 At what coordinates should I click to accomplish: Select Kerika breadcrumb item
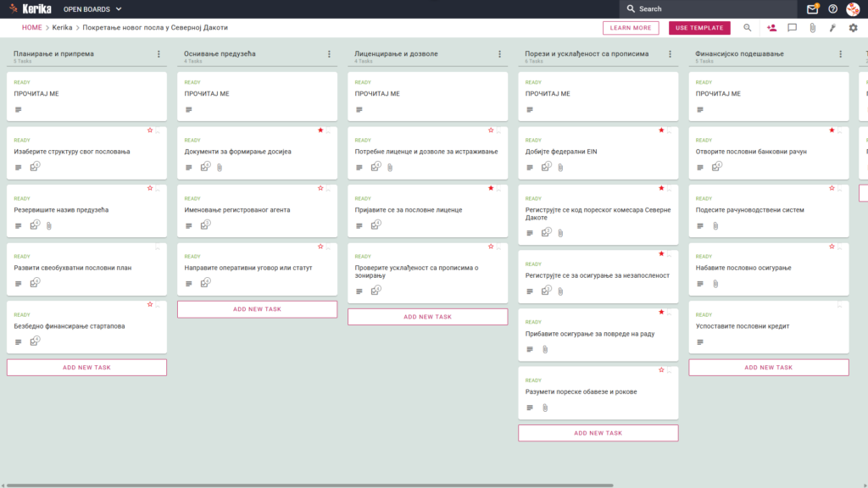tap(62, 28)
